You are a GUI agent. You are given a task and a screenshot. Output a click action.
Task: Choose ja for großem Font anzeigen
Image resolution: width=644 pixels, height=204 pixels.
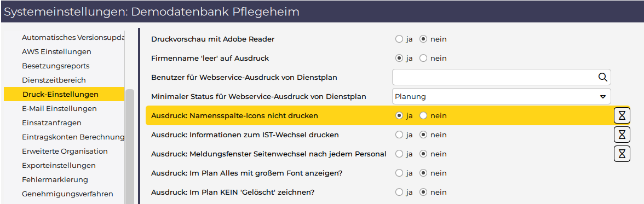point(399,173)
